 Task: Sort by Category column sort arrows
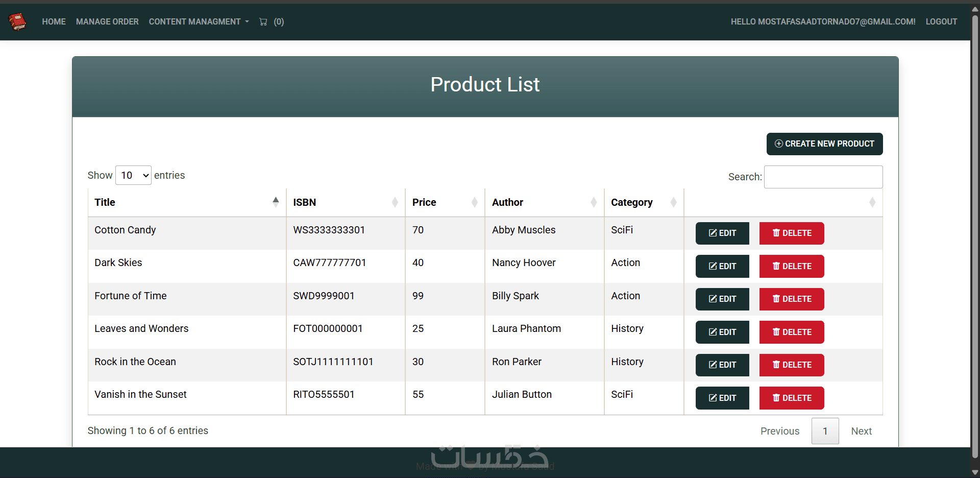pyautogui.click(x=673, y=202)
